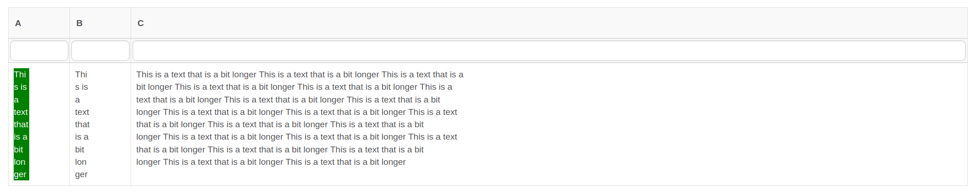Activate the wide filter field under column C

tap(549, 51)
